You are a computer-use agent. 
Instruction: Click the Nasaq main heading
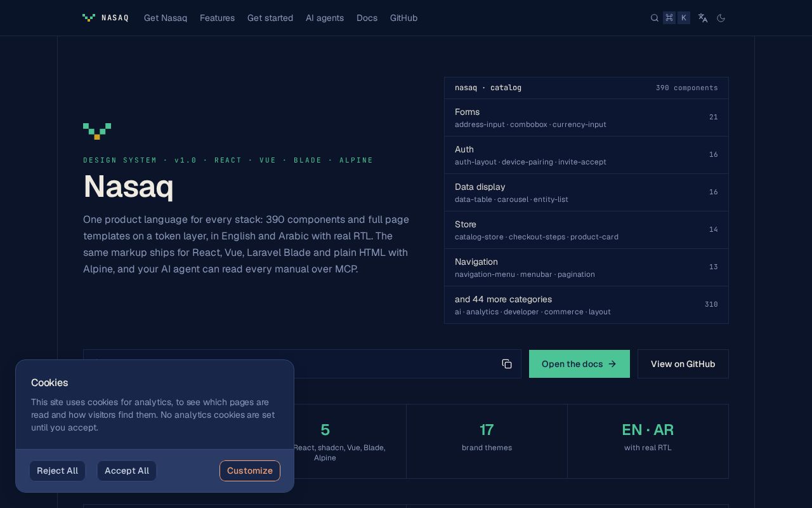(128, 187)
